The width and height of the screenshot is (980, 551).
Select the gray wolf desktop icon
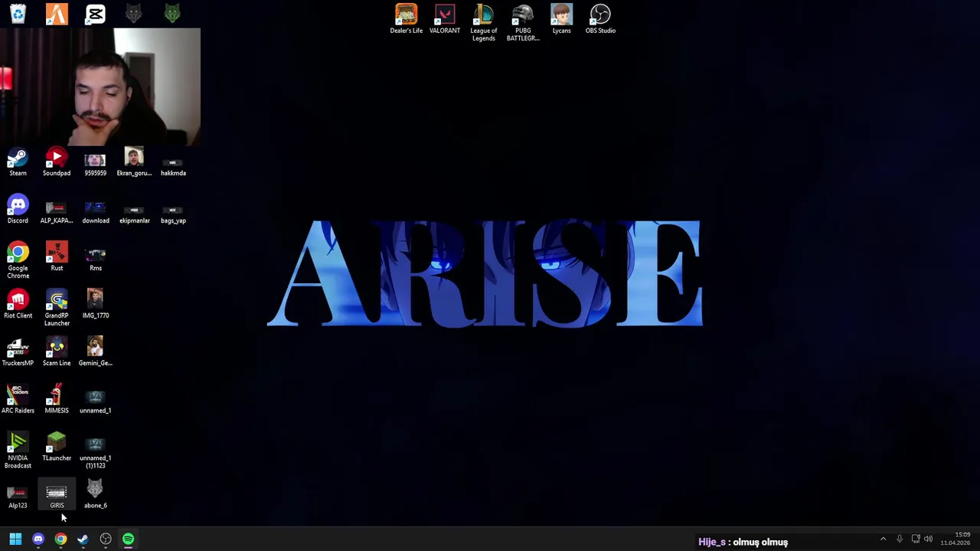point(134,13)
